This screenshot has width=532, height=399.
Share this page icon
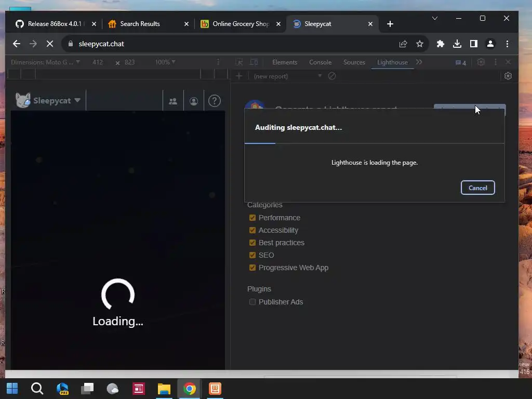pyautogui.click(x=403, y=44)
